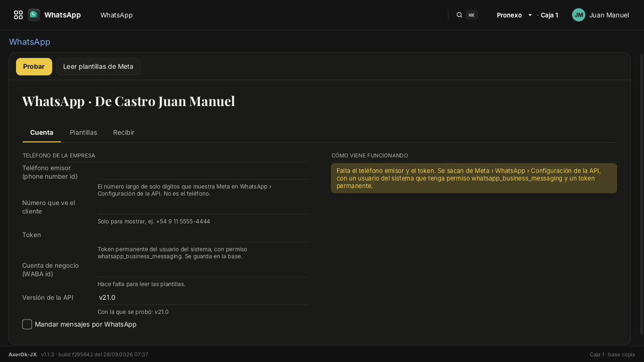Focus the Número que ve el cliente field
The width and height of the screenshot is (644, 362).
click(x=203, y=207)
